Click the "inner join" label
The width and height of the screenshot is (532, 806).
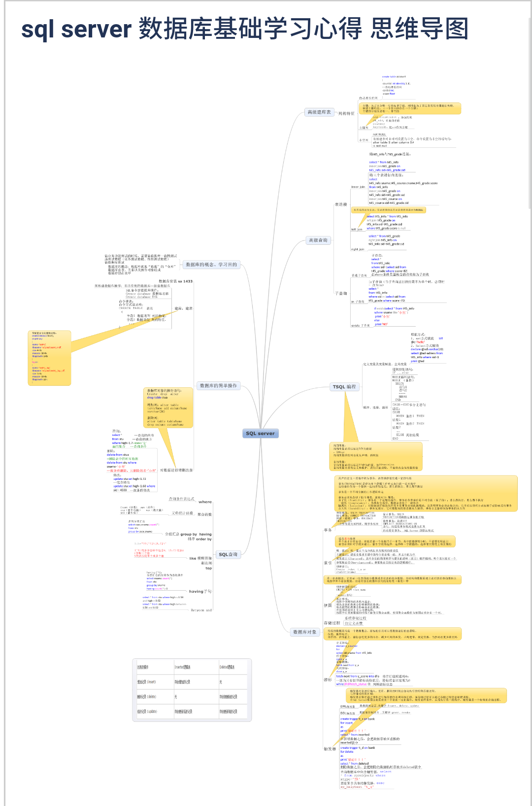(358, 187)
